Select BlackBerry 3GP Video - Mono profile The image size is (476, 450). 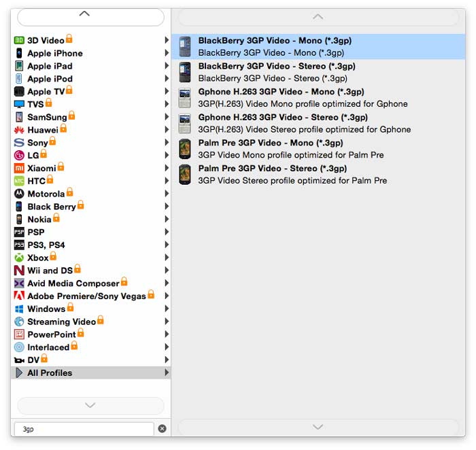tap(318, 47)
